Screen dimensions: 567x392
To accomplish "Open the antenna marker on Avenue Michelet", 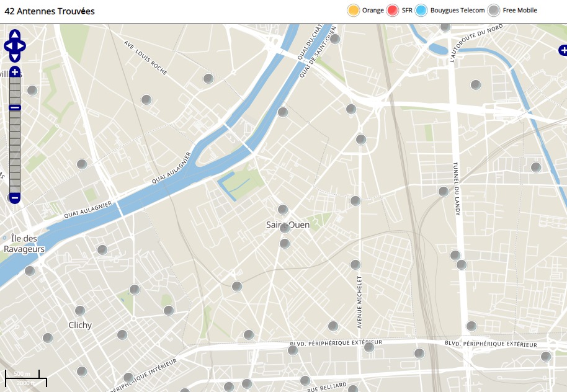I will (x=355, y=265).
